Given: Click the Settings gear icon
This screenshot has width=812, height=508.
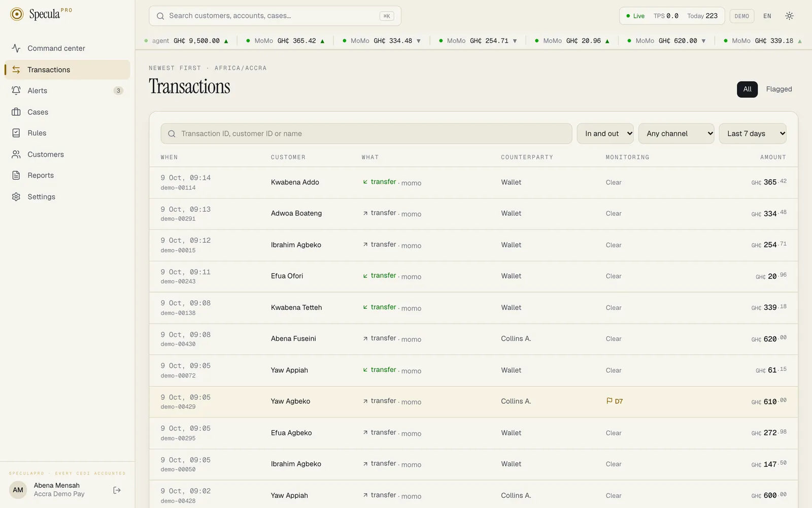Looking at the screenshot, I should click(x=16, y=197).
